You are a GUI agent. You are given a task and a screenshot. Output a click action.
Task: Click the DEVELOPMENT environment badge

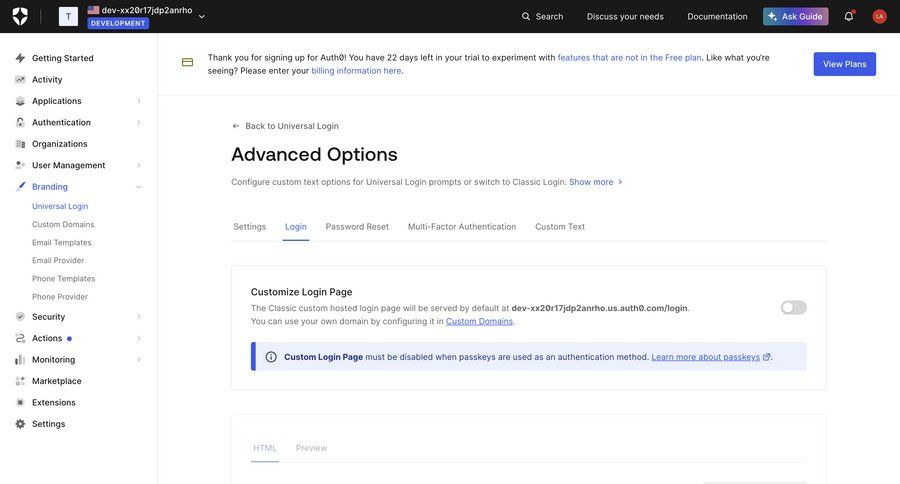click(118, 24)
